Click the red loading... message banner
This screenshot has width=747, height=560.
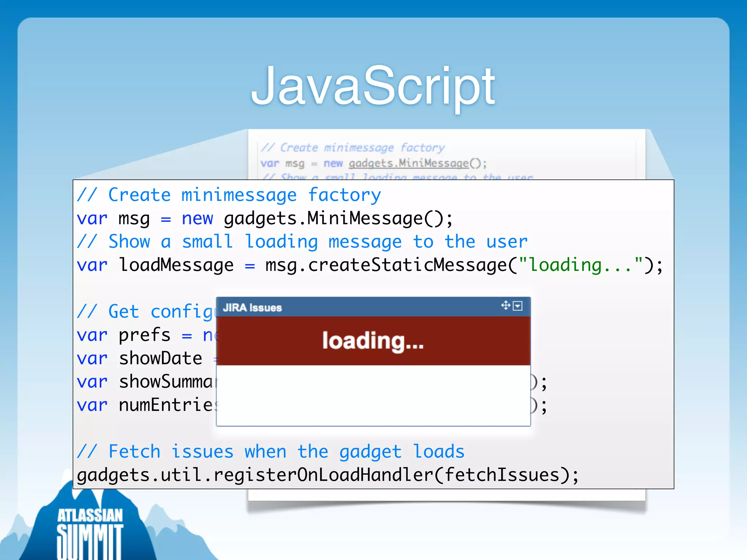tap(373, 341)
